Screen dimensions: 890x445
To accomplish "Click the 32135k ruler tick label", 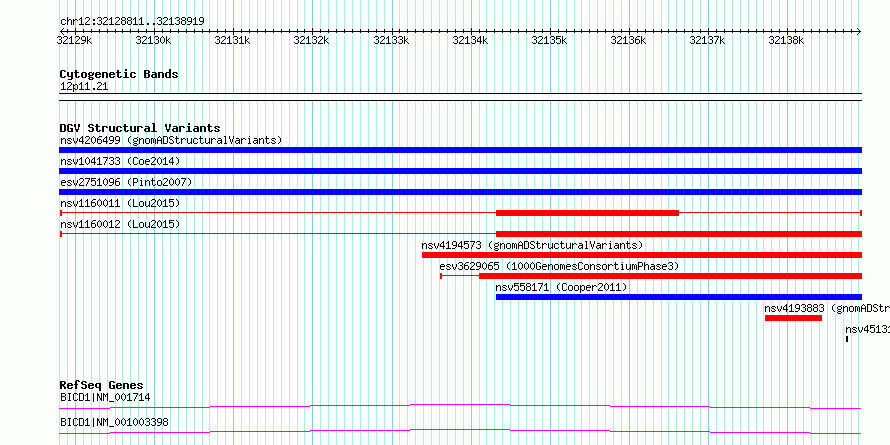I will tap(549, 40).
